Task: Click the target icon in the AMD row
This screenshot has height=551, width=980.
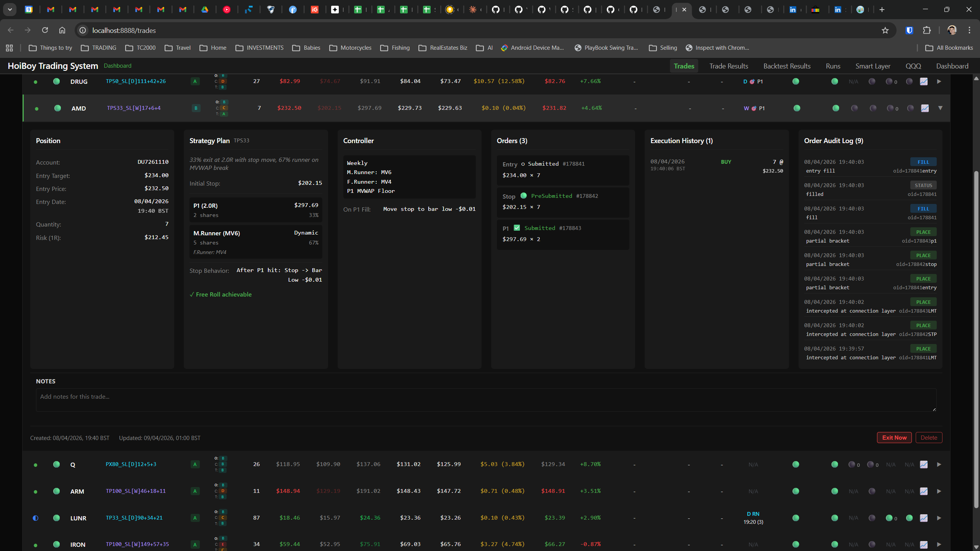Action: click(754, 108)
